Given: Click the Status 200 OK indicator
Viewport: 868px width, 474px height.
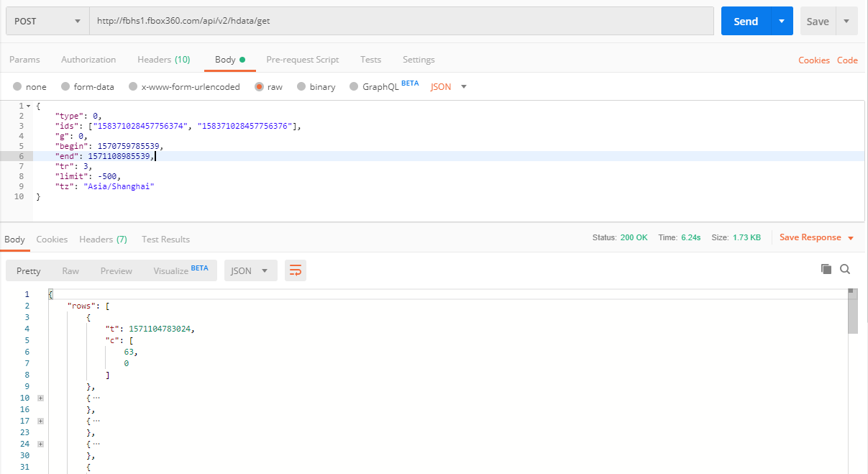Looking at the screenshot, I should 620,237.
